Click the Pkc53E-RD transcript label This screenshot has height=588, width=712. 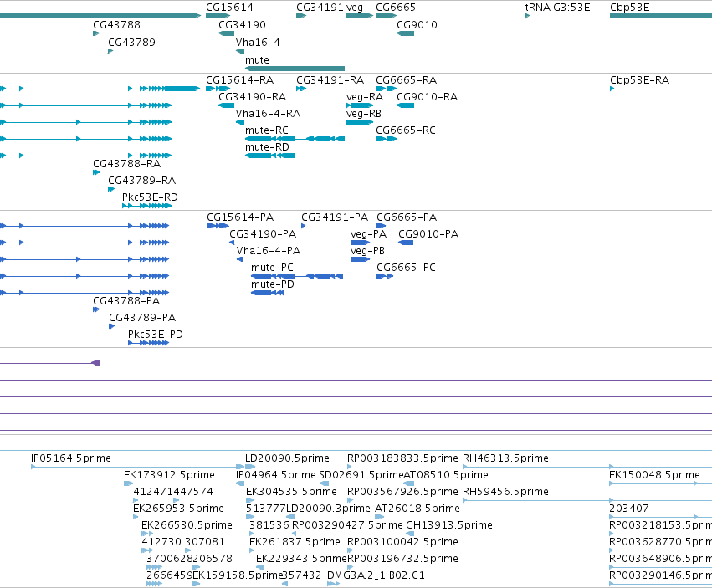(x=150, y=197)
